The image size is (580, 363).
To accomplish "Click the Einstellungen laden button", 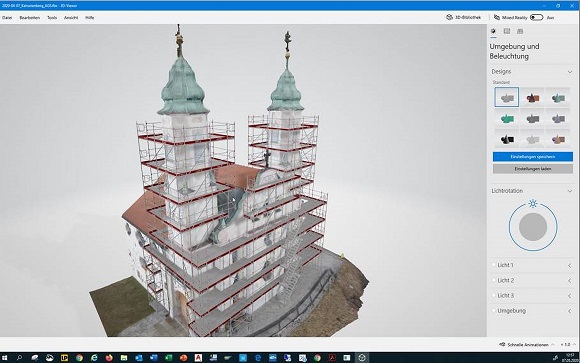I will [x=533, y=169].
